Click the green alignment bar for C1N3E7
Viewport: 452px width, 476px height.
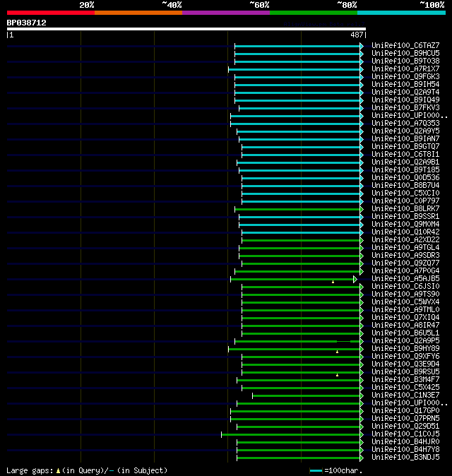point(308,396)
